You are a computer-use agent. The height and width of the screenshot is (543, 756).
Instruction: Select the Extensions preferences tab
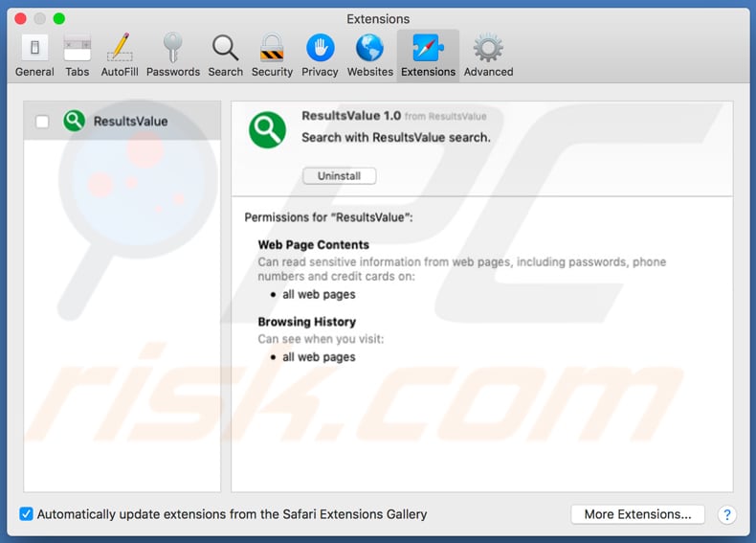pyautogui.click(x=428, y=56)
